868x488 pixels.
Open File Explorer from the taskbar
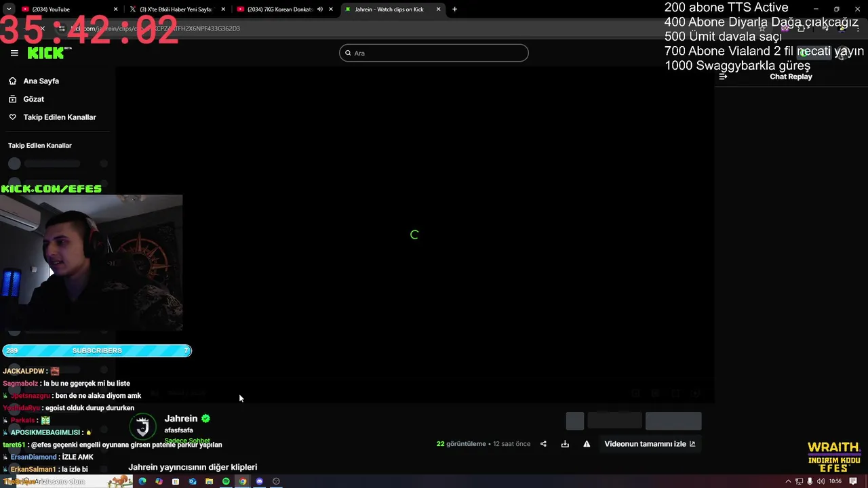[209, 481]
